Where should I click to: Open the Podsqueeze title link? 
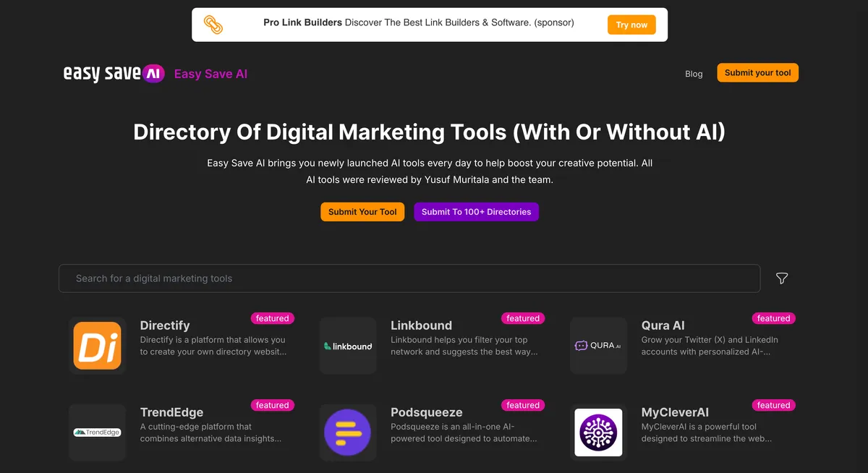[x=426, y=412]
